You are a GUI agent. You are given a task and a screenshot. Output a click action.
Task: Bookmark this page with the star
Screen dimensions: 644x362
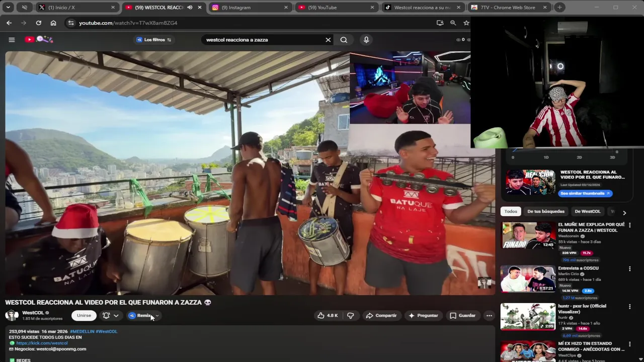466,23
